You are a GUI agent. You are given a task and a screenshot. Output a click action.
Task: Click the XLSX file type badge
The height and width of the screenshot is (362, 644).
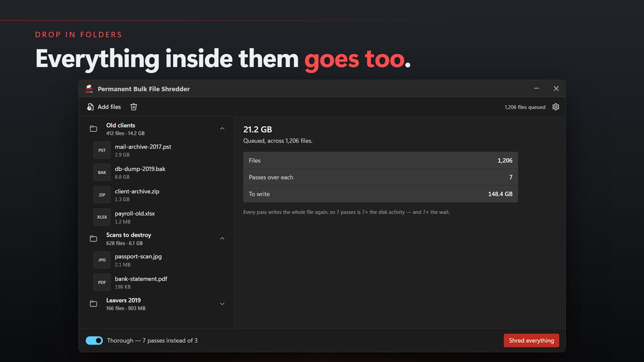102,217
